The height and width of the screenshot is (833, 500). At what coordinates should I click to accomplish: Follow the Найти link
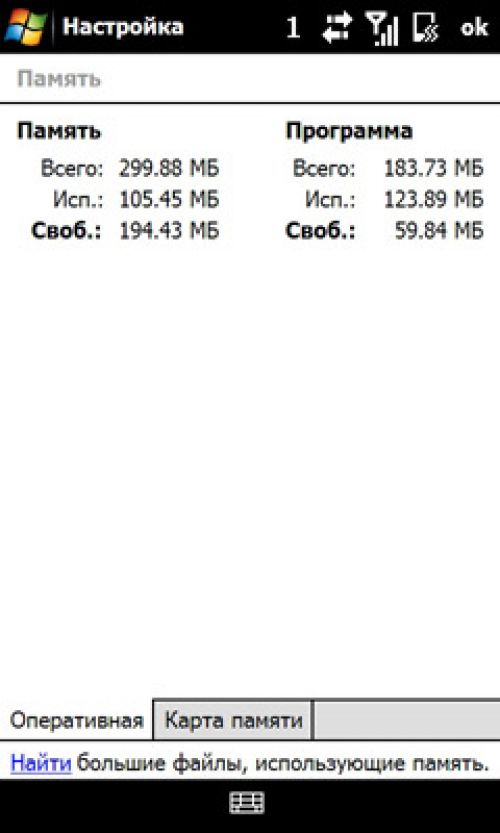[41, 763]
